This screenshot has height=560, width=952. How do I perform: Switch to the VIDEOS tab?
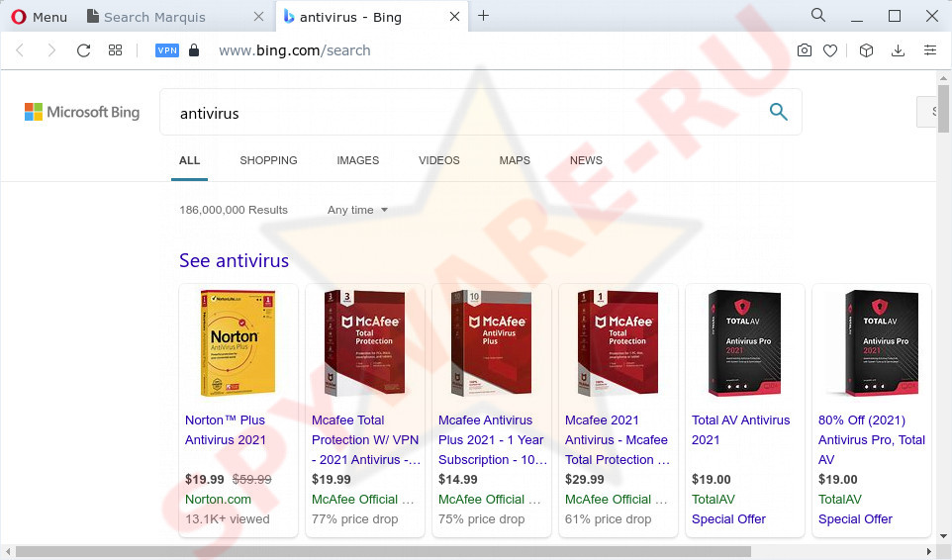coord(439,161)
